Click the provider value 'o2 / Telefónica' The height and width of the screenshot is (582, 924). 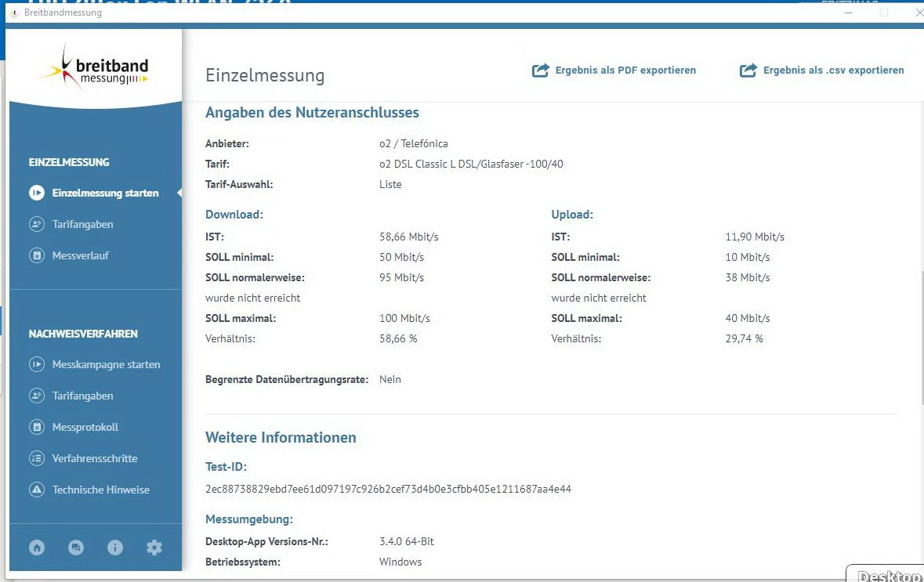[414, 143]
